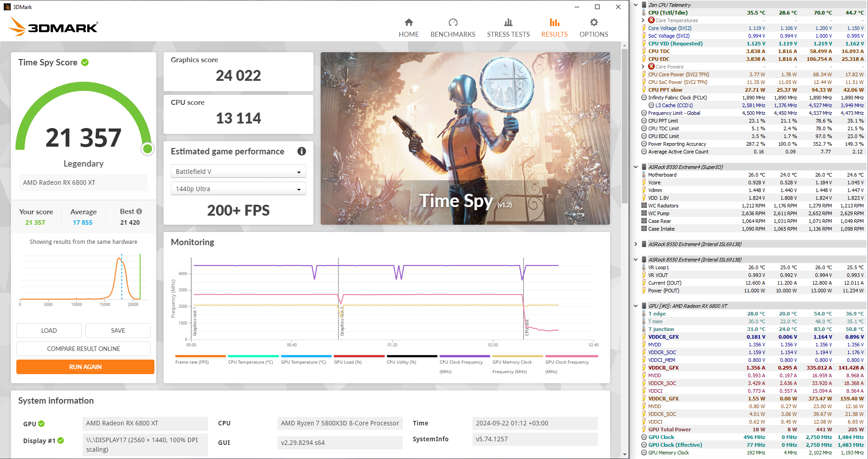Image resolution: width=868 pixels, height=459 pixels.
Task: Click the lightning icon of GPU Total Power
Action: tap(644, 429)
